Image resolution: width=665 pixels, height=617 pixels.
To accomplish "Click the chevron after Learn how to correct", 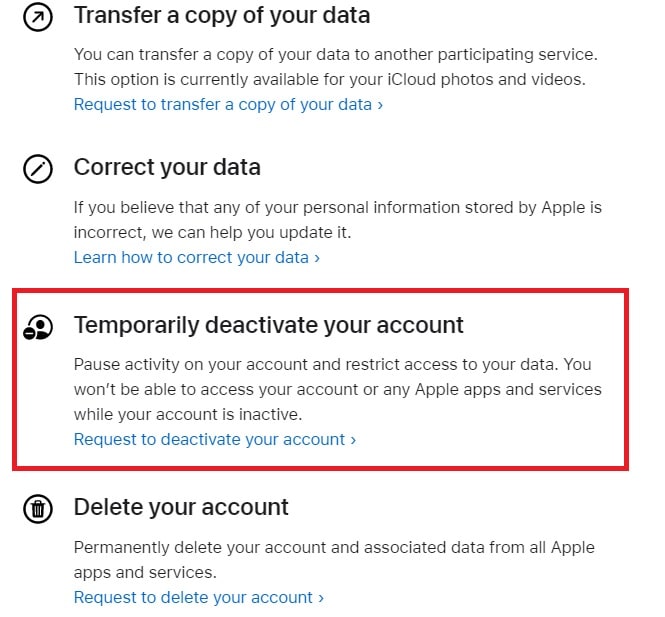I will tap(316, 258).
